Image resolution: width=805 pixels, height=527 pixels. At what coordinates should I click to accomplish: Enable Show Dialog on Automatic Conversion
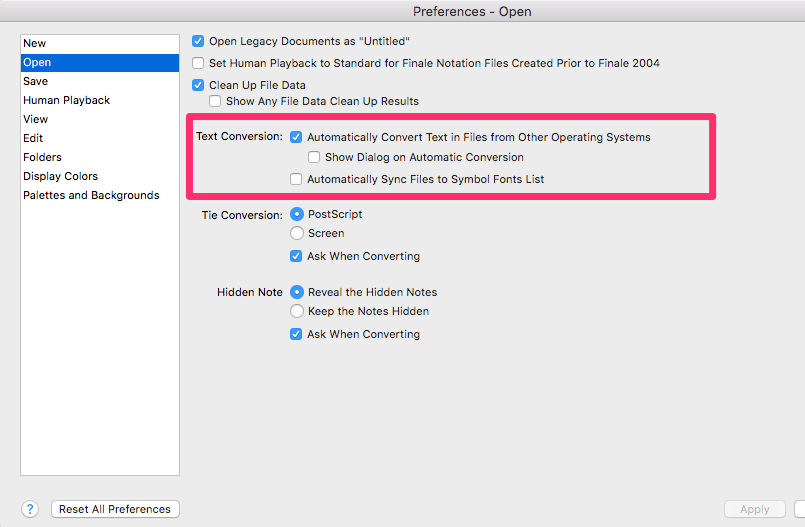(314, 157)
